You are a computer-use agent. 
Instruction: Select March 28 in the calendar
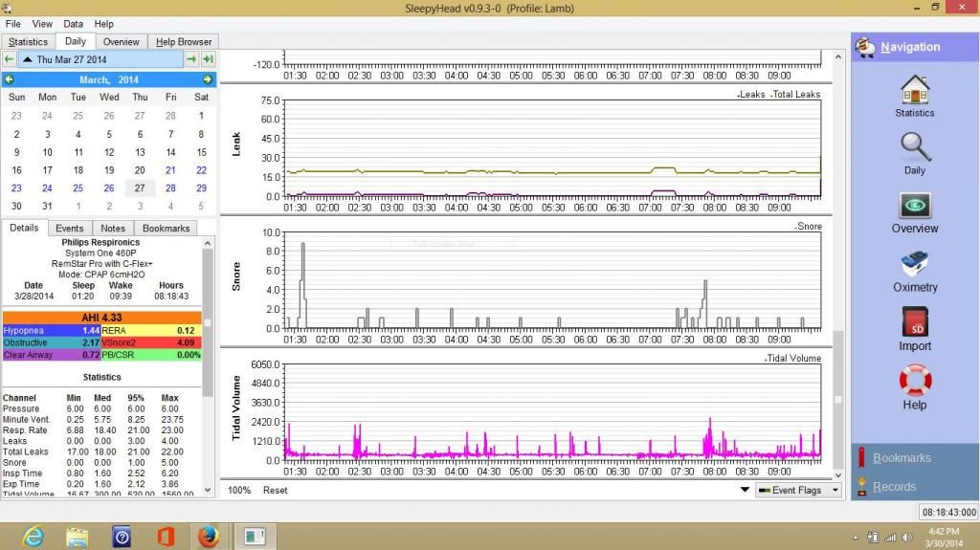coord(170,188)
